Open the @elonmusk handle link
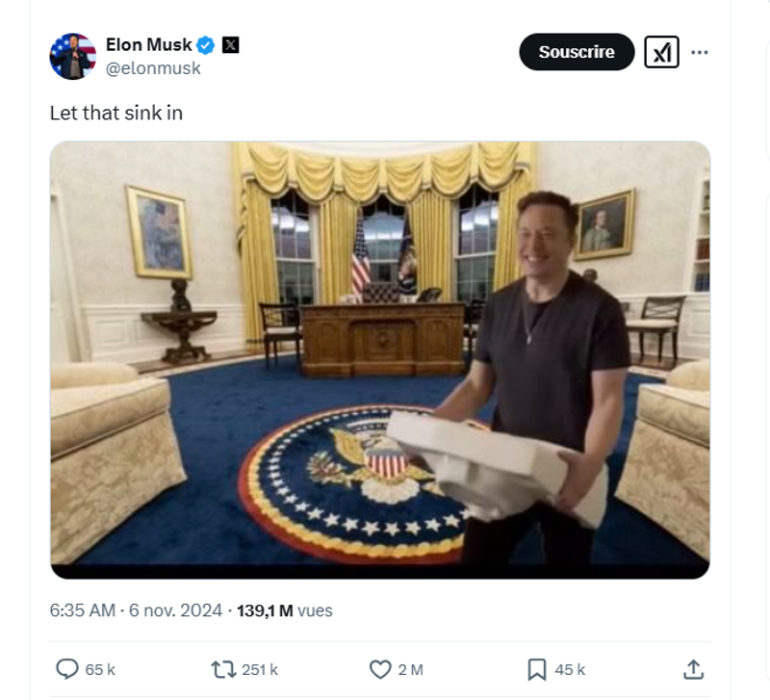This screenshot has width=770, height=700. [x=153, y=68]
